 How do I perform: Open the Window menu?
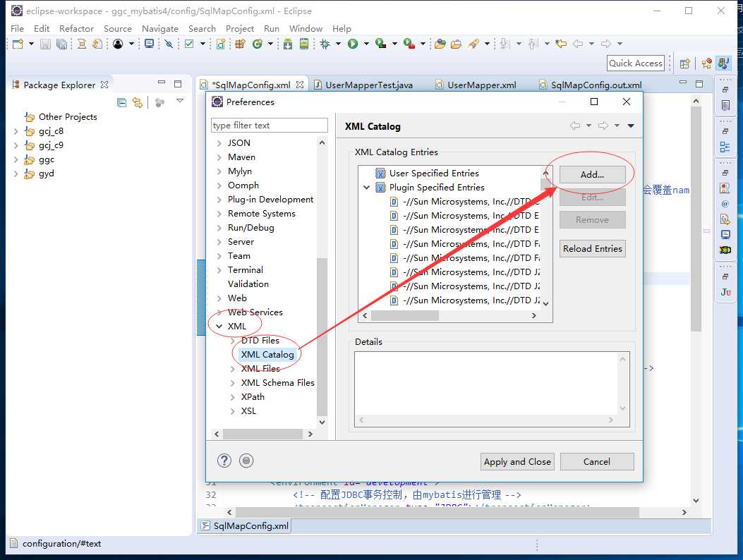[306, 29]
